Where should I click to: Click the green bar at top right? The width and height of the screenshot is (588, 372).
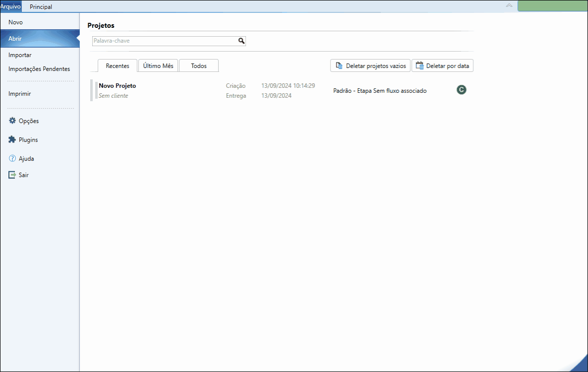coord(552,5)
